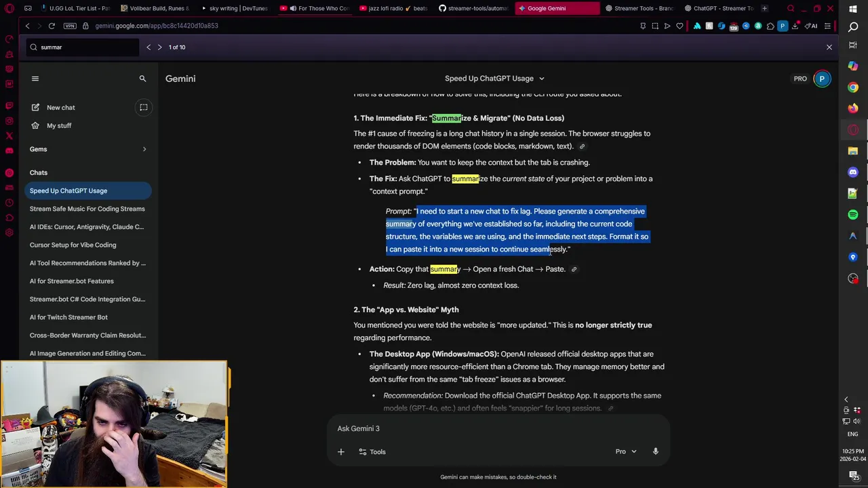Screen dimensions: 868x488
Task: Switch to sky writing DevTunes tab
Action: (x=234, y=8)
